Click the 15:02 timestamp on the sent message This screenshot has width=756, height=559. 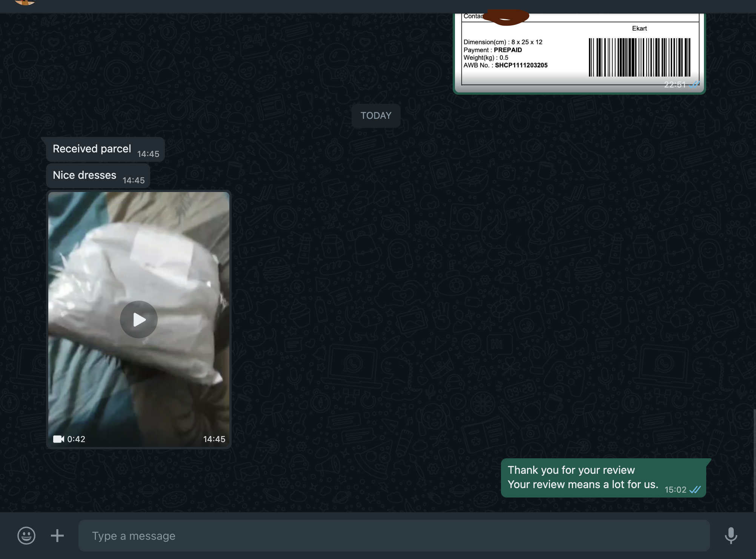tap(675, 490)
